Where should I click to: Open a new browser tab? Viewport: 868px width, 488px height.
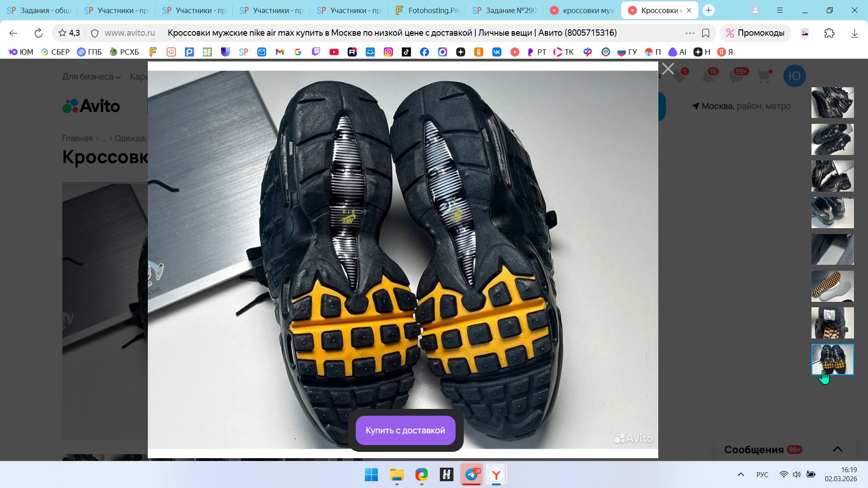pos(708,10)
